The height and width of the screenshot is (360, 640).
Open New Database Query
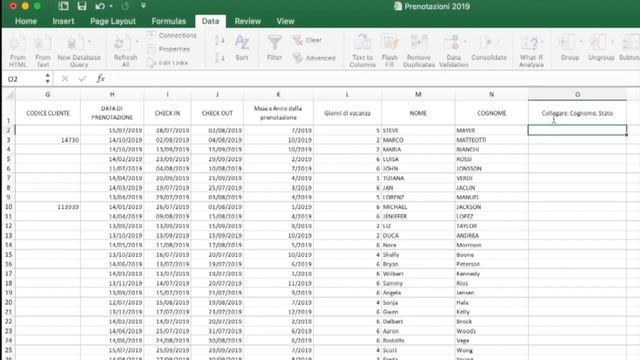[78, 51]
